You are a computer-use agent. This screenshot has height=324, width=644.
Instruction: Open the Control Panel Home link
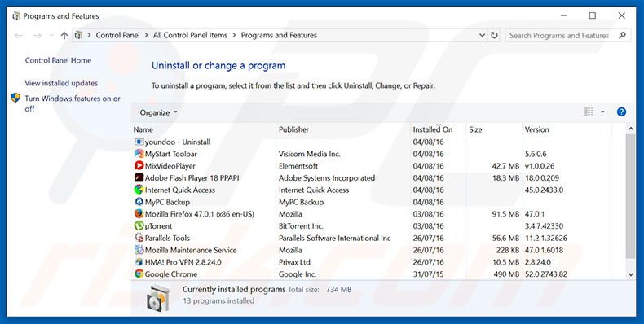coord(58,60)
